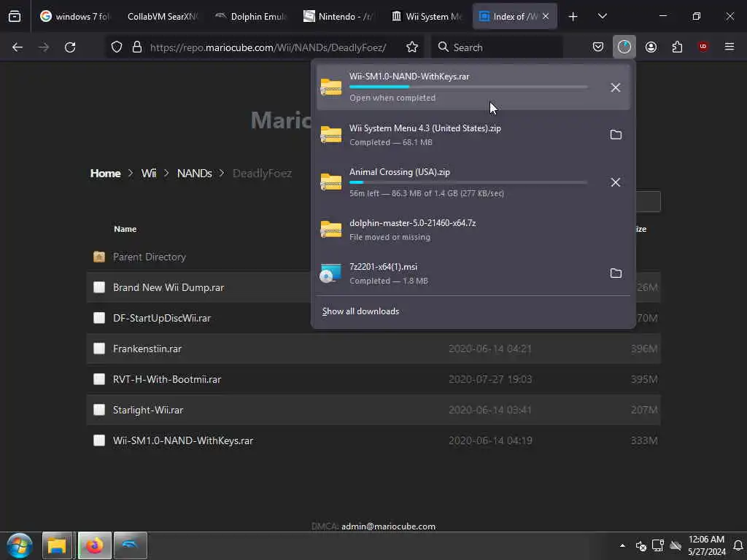
Task: Open a new browser tab
Action: point(573,17)
